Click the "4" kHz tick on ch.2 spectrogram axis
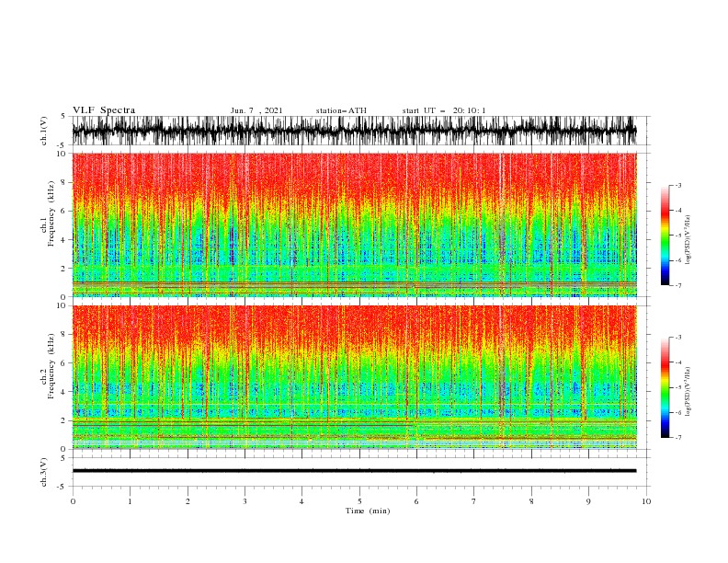This screenshot has width=728, height=563. [x=64, y=392]
